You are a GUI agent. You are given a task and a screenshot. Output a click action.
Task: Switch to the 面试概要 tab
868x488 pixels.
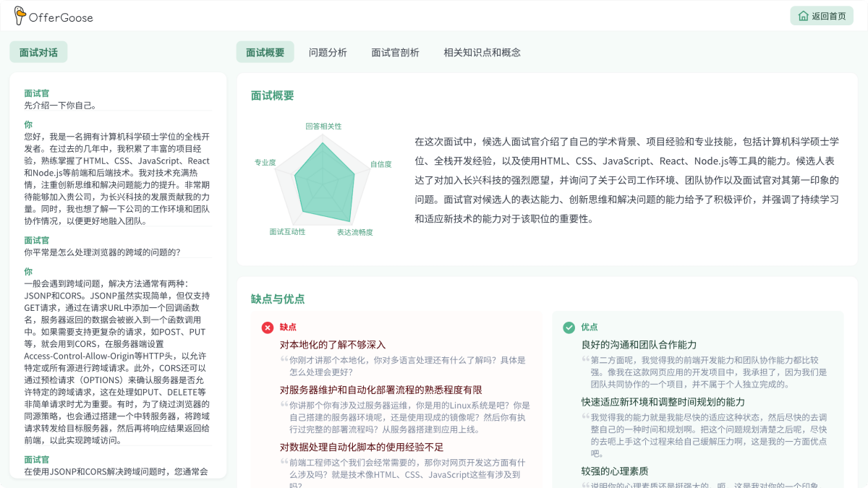pos(265,52)
